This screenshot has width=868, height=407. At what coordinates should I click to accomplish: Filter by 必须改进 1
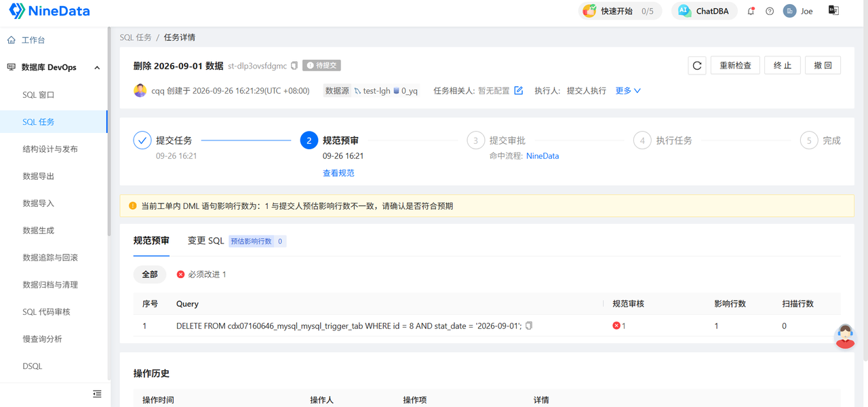(201, 274)
